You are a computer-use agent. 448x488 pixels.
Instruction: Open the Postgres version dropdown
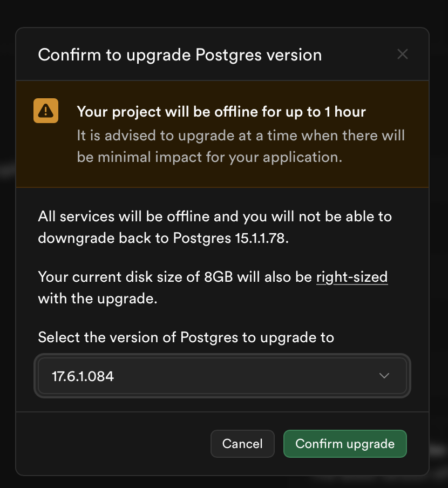coord(222,376)
